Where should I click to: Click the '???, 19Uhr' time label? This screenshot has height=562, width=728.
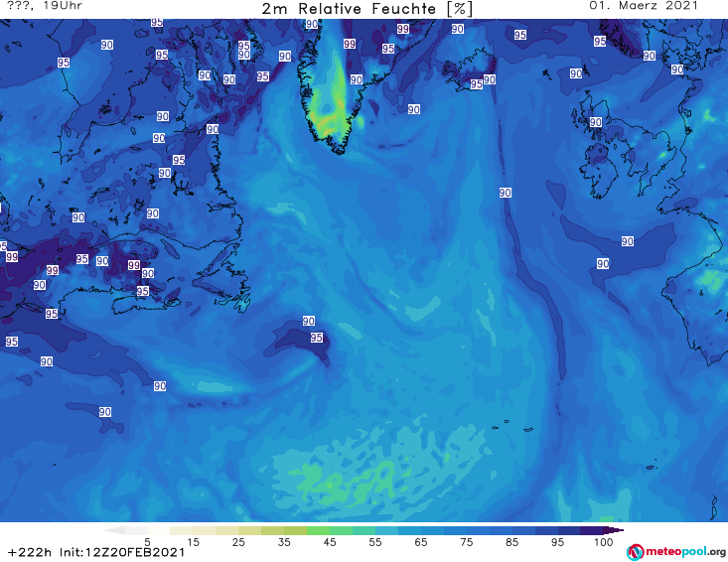pyautogui.click(x=45, y=6)
